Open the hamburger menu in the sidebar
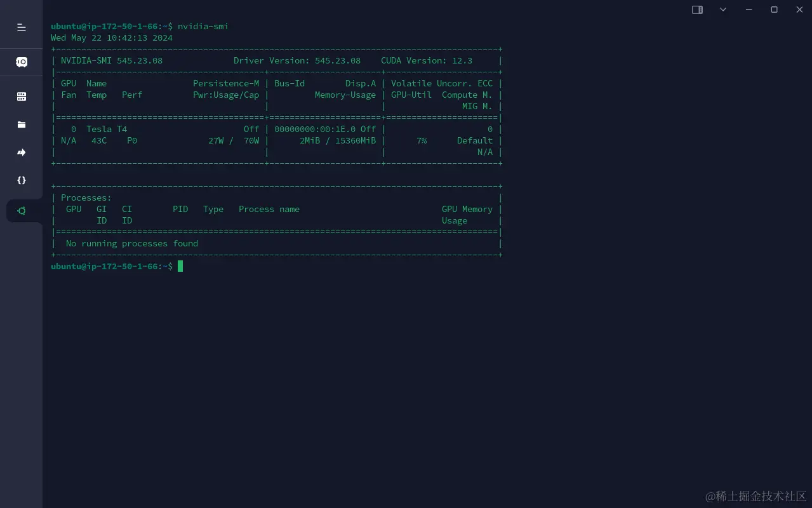This screenshot has width=812, height=508. pos(21,27)
